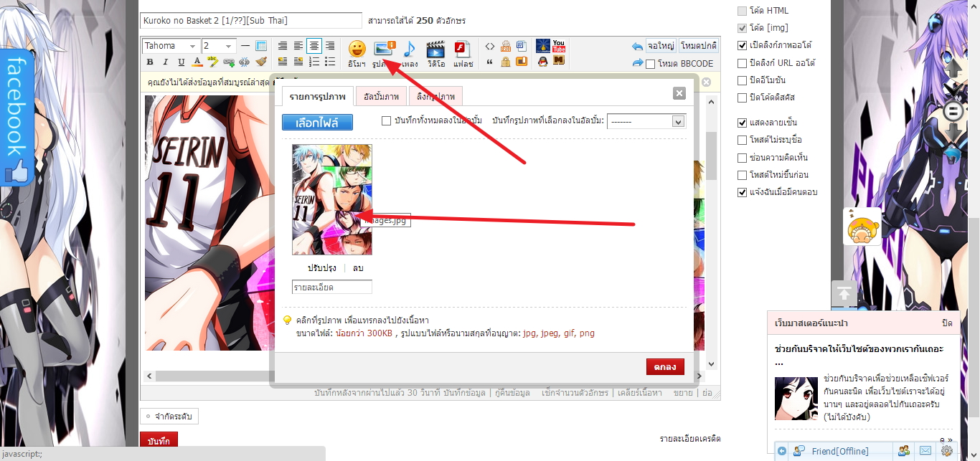This screenshot has height=461, width=980.
Task: Insert a quote block
Action: [490, 62]
